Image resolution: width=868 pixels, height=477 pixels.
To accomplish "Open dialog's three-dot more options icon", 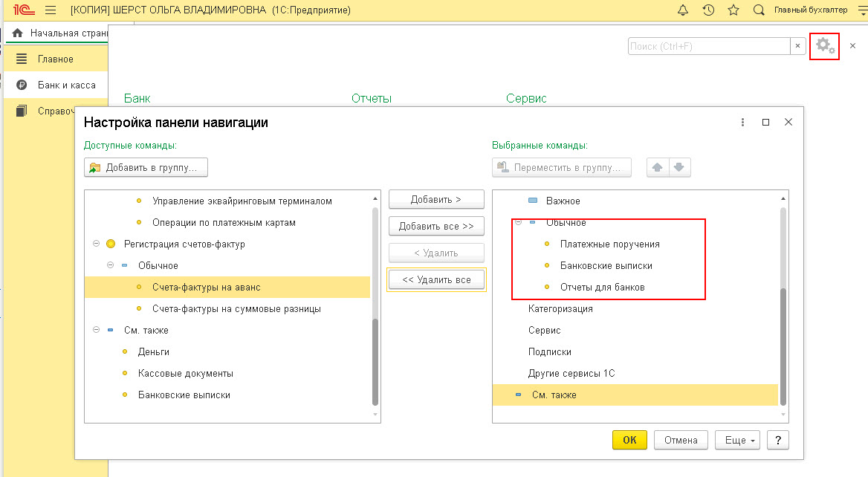I will click(x=742, y=123).
